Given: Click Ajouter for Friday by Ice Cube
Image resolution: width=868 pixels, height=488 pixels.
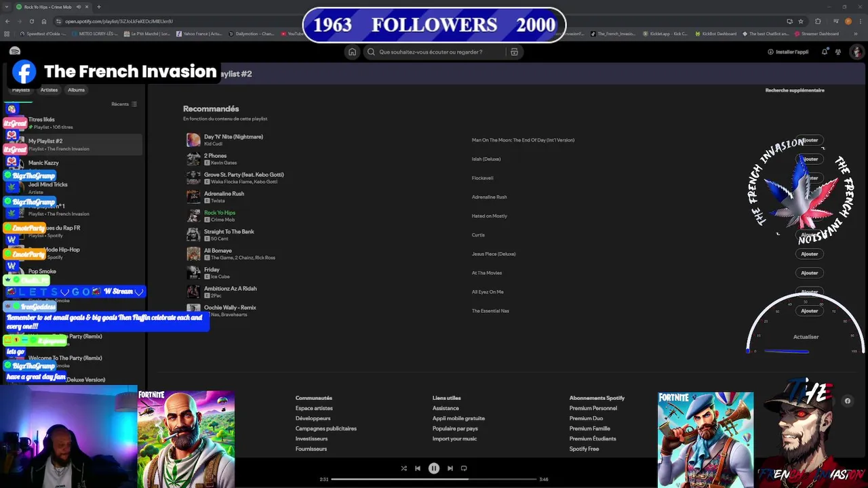Looking at the screenshot, I should pyautogui.click(x=809, y=273).
